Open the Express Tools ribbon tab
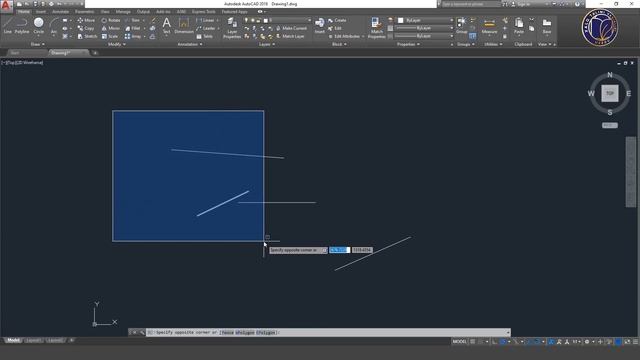This screenshot has height=360, width=640. point(204,11)
